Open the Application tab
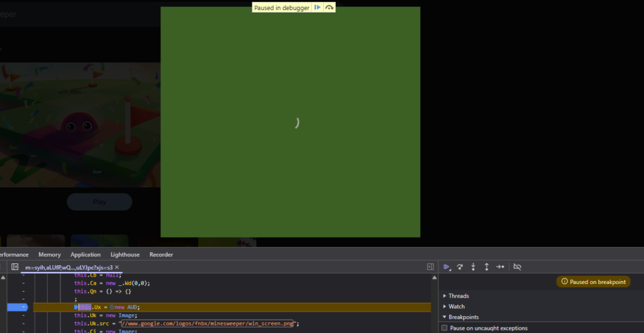This screenshot has width=644, height=333. pos(86,254)
